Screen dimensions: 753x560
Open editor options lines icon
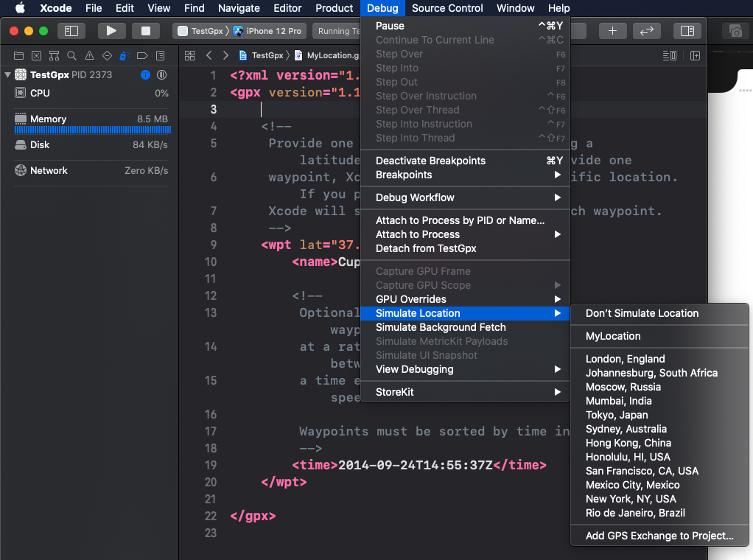click(x=670, y=56)
